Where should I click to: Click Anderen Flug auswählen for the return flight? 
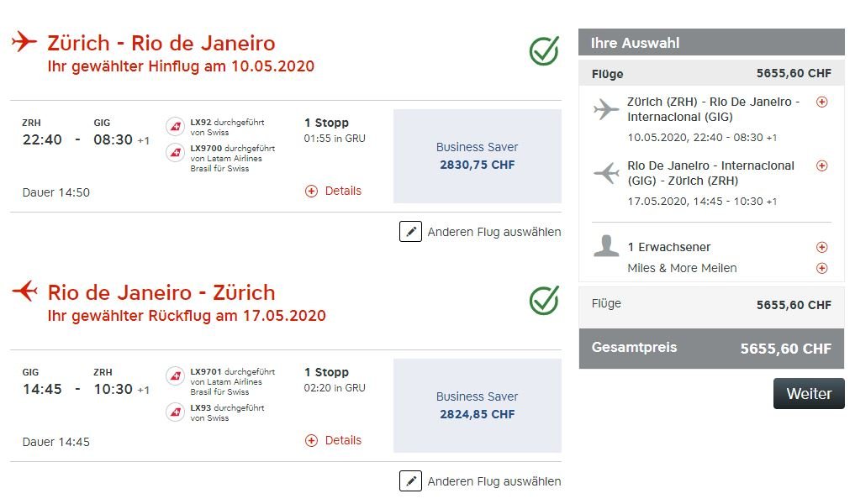coord(494,481)
